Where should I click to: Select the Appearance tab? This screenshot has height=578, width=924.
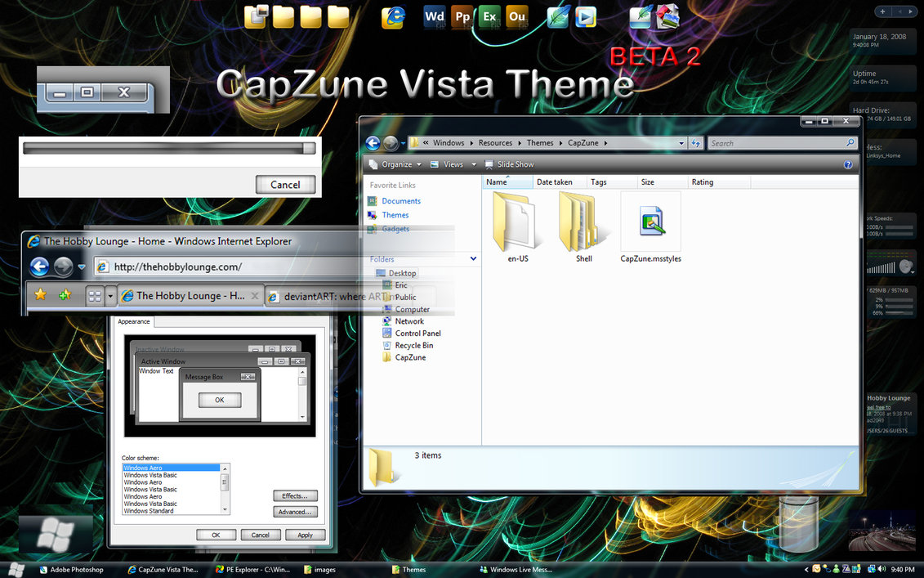pos(133,321)
